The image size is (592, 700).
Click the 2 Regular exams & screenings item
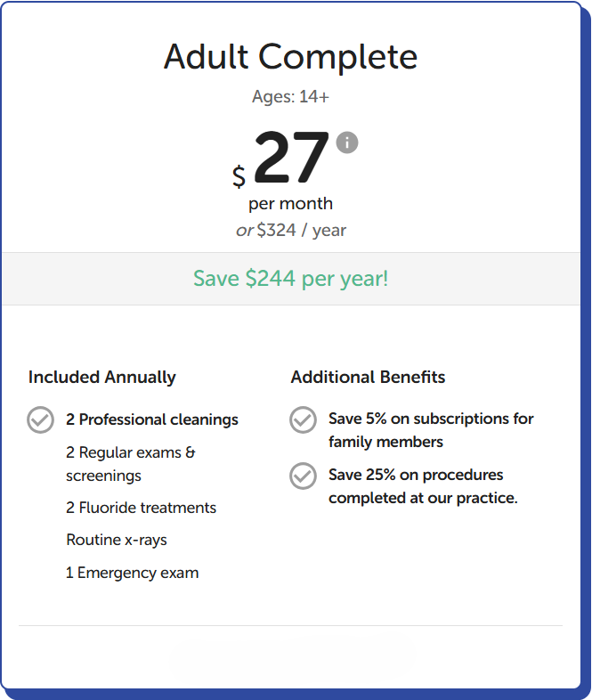point(131,464)
